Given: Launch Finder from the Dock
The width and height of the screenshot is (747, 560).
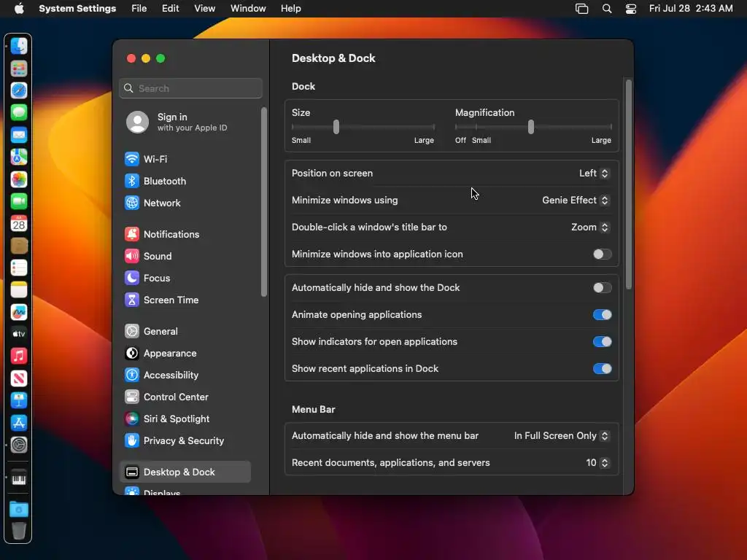Looking at the screenshot, I should click(19, 46).
